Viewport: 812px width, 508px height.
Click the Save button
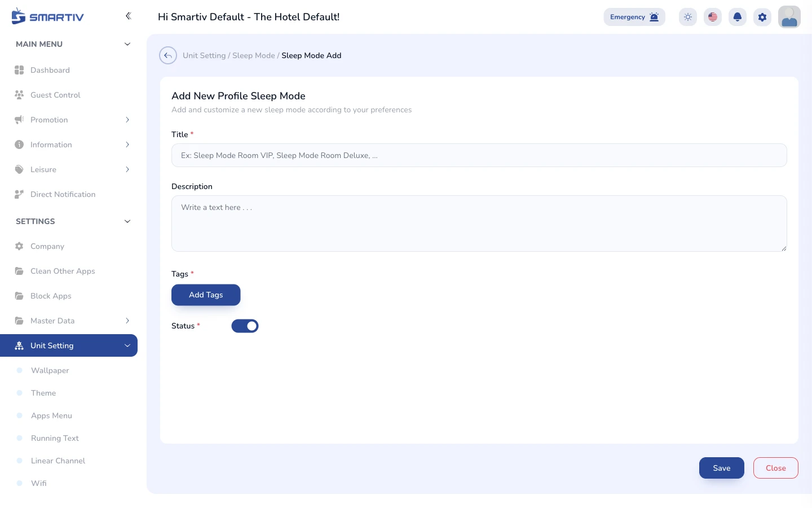(x=722, y=468)
